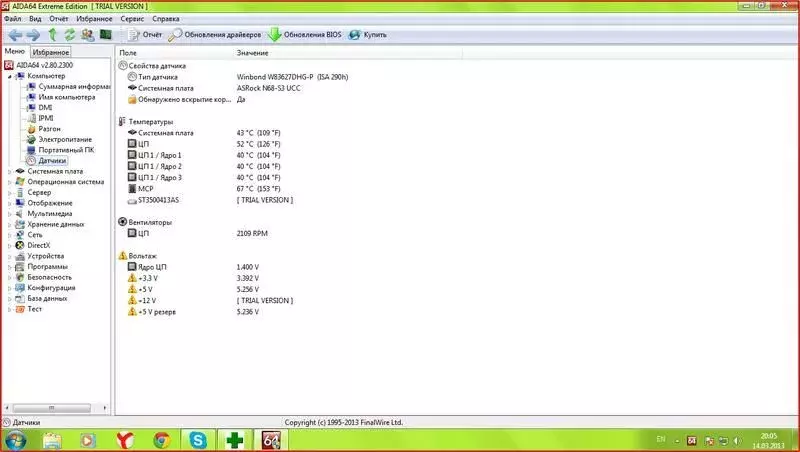Open Google Chrome from taskbar
The width and height of the screenshot is (800, 452).
(x=162, y=440)
